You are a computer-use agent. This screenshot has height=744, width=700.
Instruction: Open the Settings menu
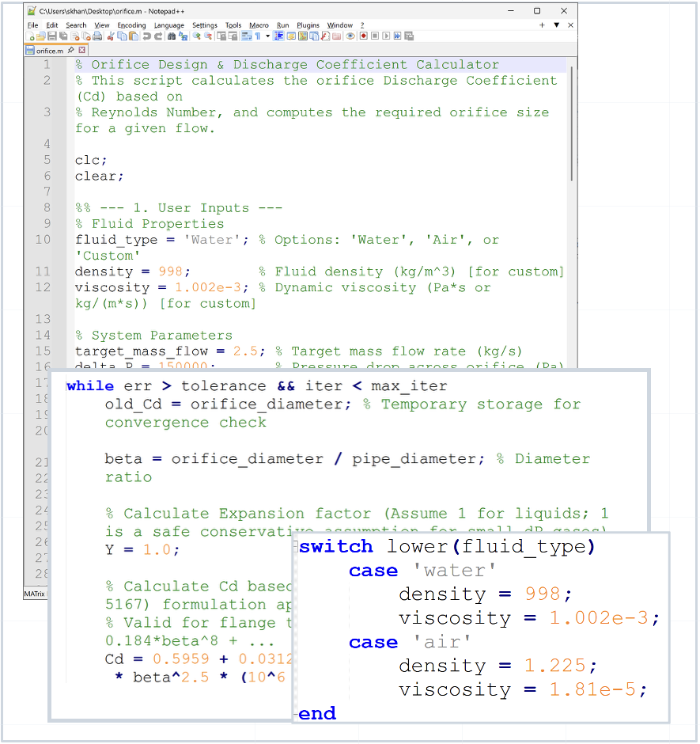click(x=204, y=25)
